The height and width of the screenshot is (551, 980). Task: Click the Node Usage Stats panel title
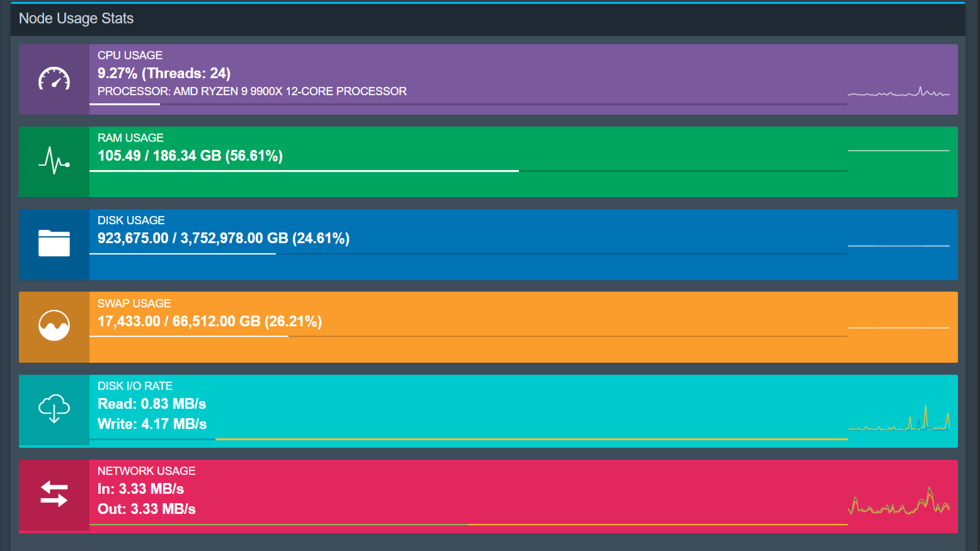click(76, 18)
